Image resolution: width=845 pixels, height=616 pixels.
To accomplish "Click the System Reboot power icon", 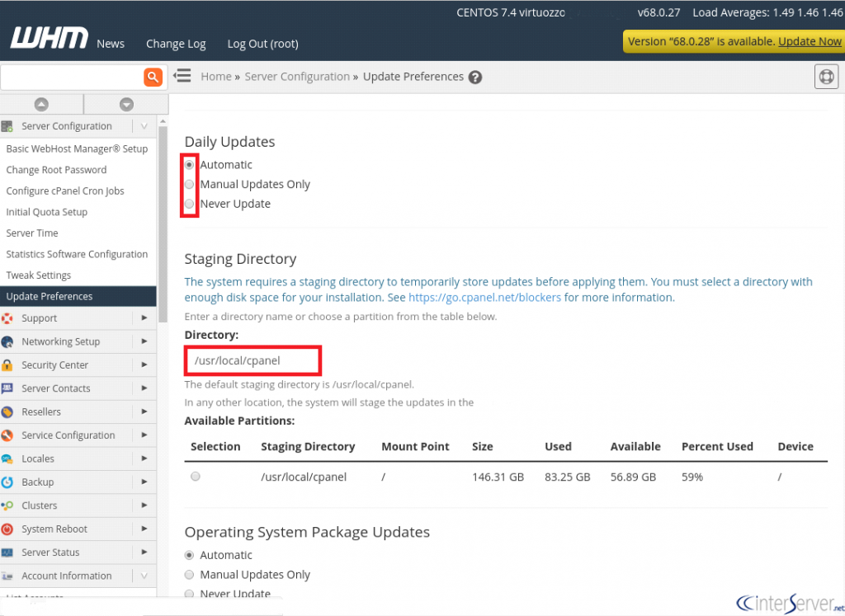I will (x=7, y=529).
